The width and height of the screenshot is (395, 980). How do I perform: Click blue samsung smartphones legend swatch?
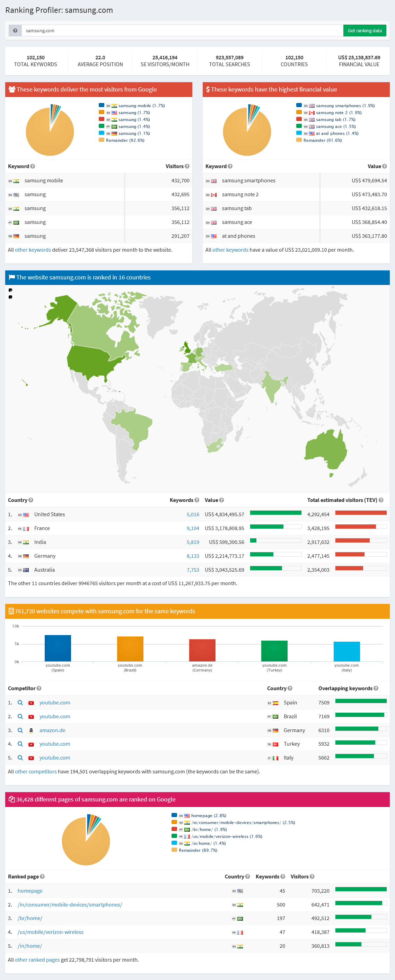click(299, 105)
